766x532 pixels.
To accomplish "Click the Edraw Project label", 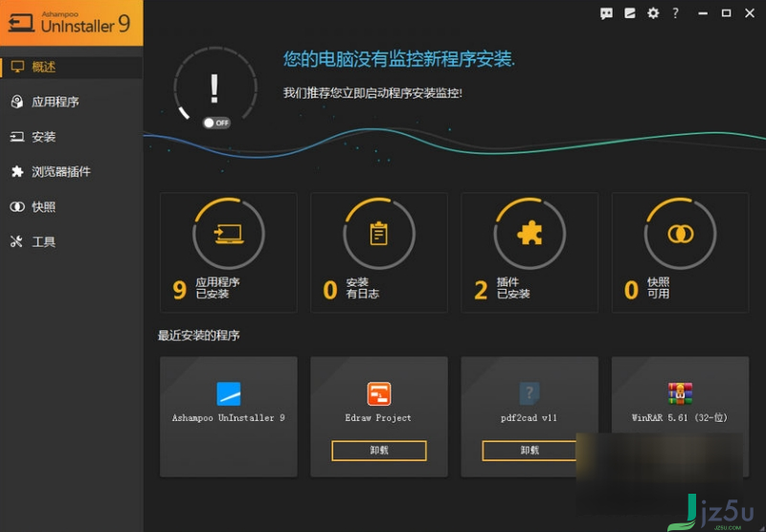I will coord(378,418).
